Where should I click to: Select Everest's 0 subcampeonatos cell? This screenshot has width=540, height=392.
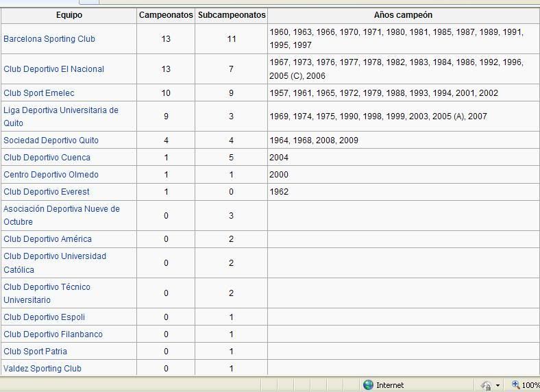[x=232, y=192]
